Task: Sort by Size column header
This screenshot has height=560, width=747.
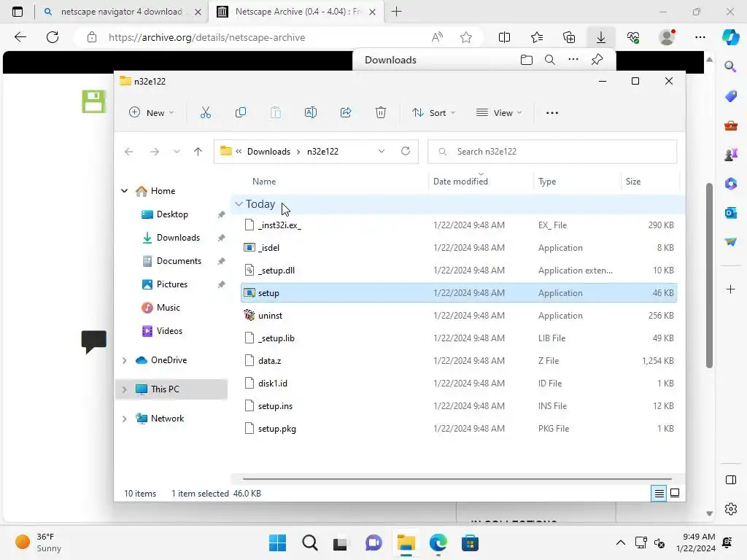Action: point(632,182)
